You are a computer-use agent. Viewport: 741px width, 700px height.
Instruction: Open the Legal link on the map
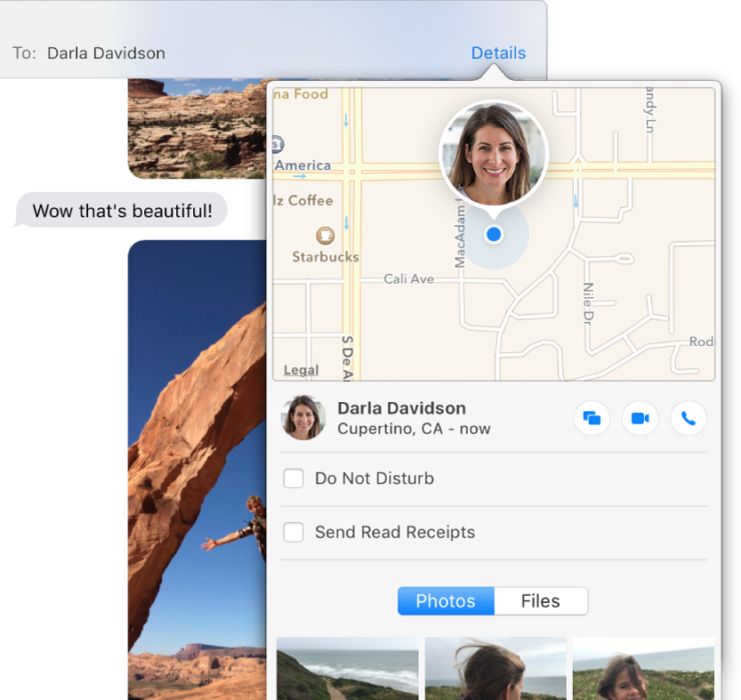point(301,370)
